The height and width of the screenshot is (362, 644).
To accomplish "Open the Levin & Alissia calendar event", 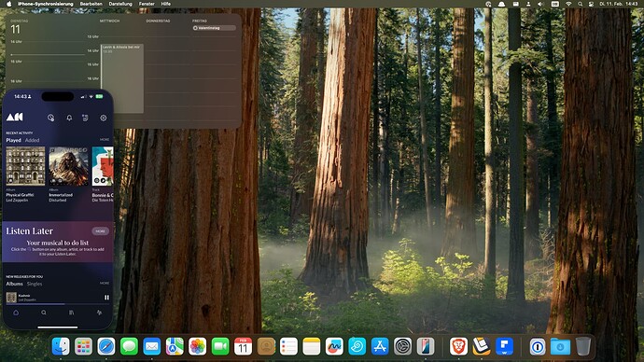I will tap(122, 78).
